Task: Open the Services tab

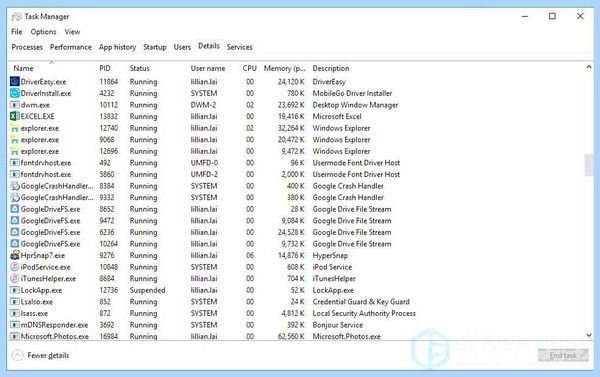Action: [x=240, y=47]
